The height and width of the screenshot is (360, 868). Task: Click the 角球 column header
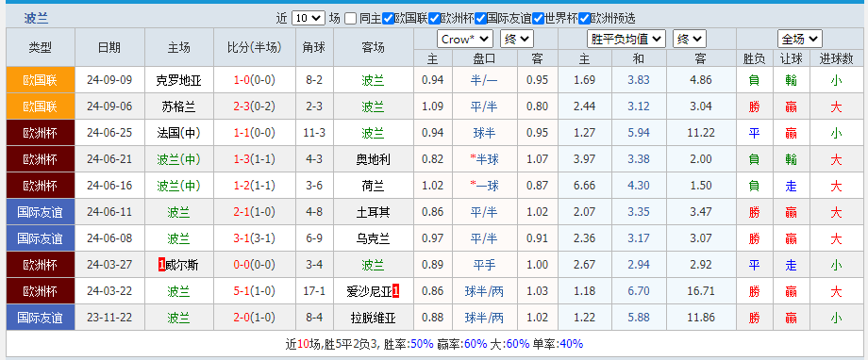point(314,47)
